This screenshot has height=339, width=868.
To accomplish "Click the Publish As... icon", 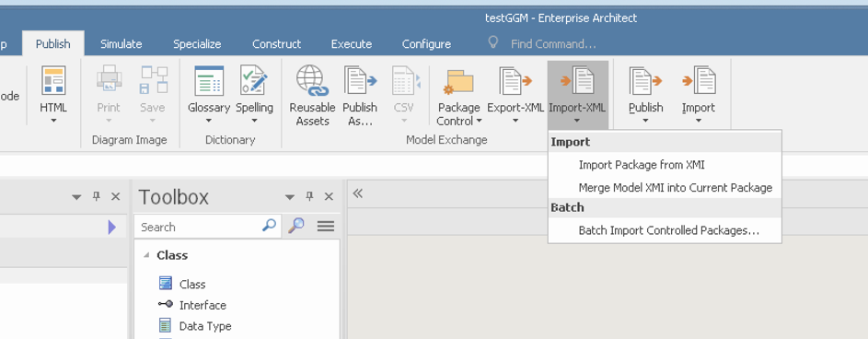I will coord(360,80).
